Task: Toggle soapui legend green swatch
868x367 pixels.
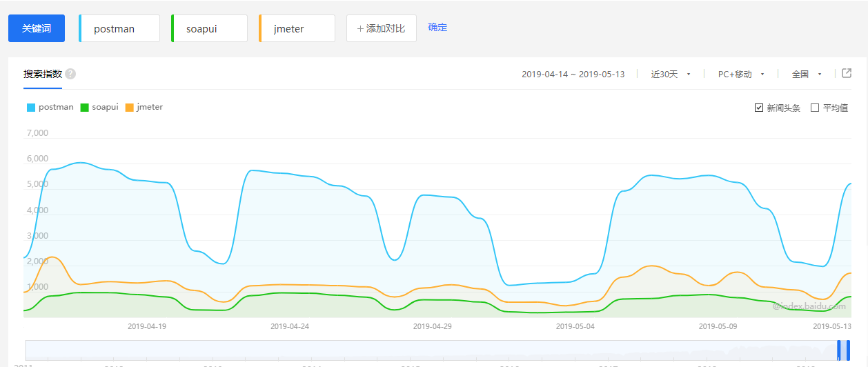Action: [x=85, y=108]
